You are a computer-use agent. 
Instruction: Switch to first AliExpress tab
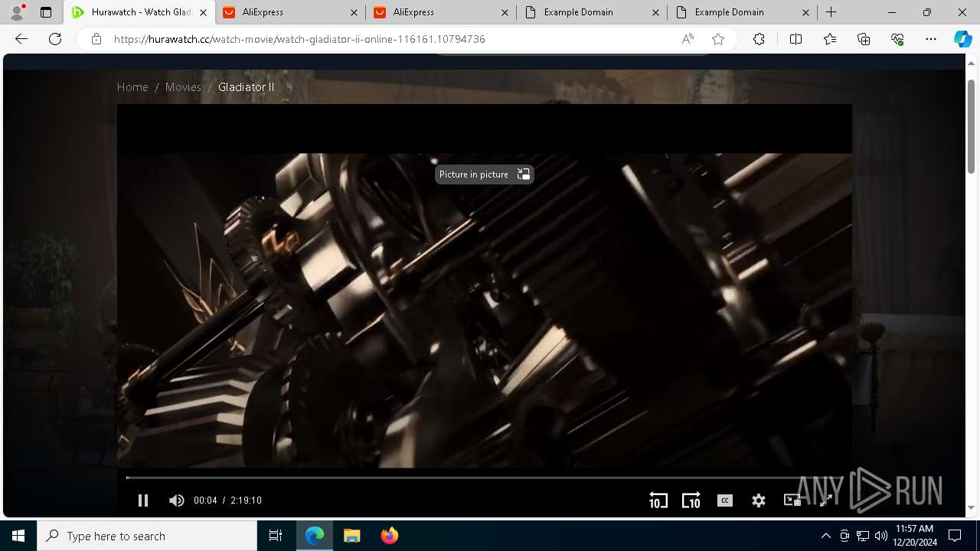click(289, 12)
